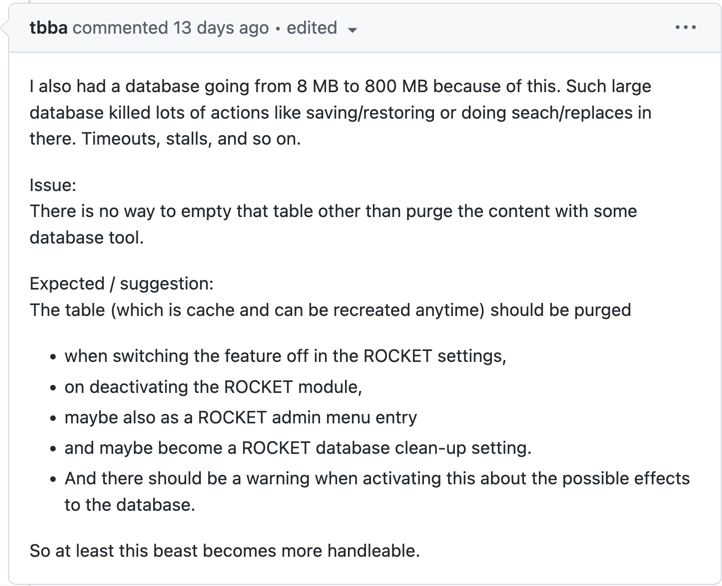722x586 pixels.
Task: Open tbba's user profile link
Action: (48, 28)
